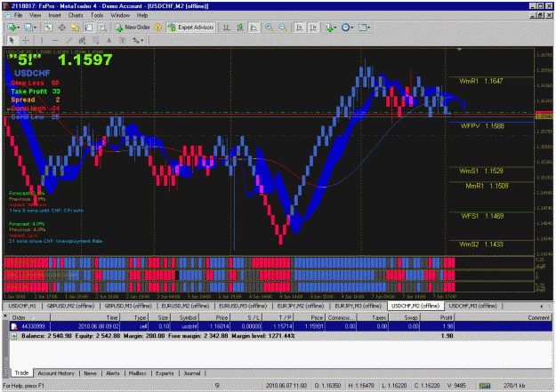Screen dimensions: 556x392
Task: Expand the Templates dropdown arrow
Action: tap(369, 28)
